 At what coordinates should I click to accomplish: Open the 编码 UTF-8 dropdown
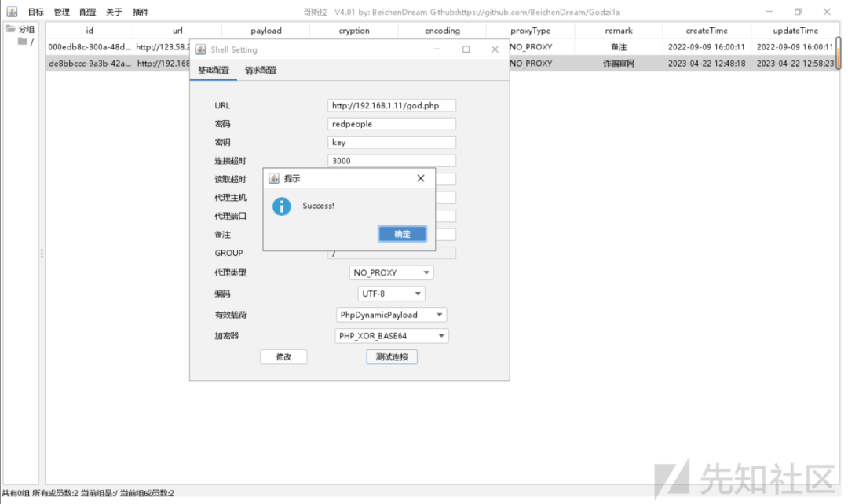tap(391, 294)
